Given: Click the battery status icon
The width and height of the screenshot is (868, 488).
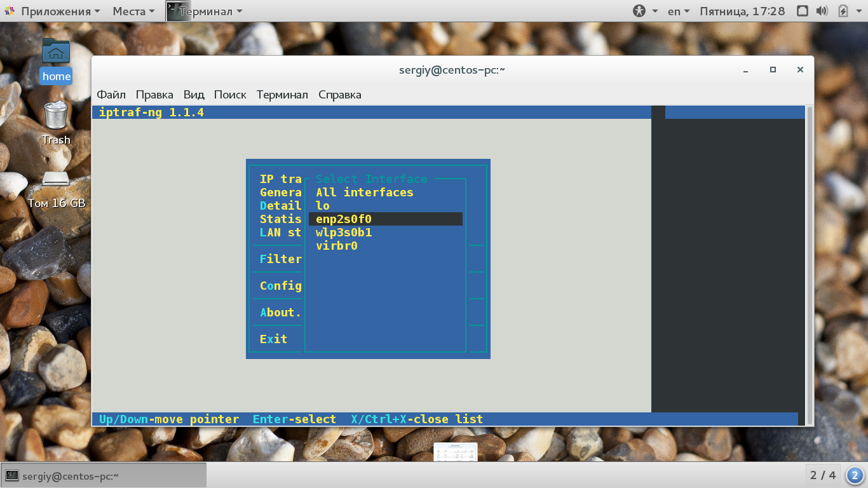Looking at the screenshot, I should (x=843, y=11).
